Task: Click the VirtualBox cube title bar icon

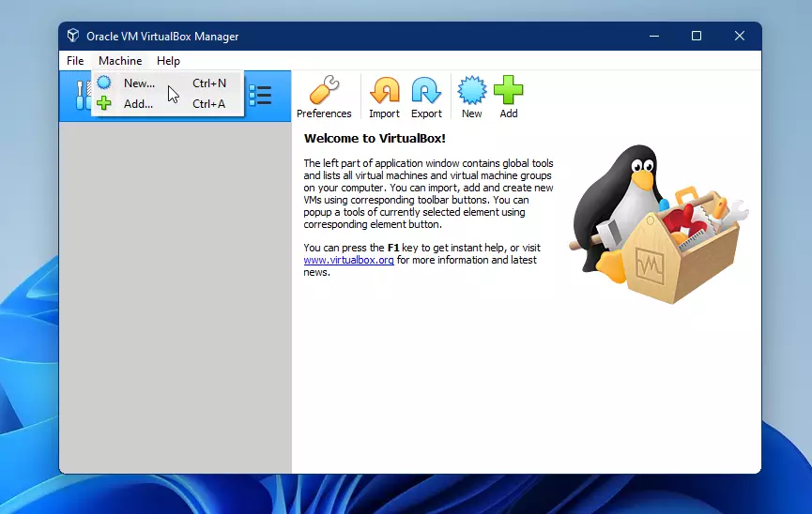Action: click(x=73, y=36)
